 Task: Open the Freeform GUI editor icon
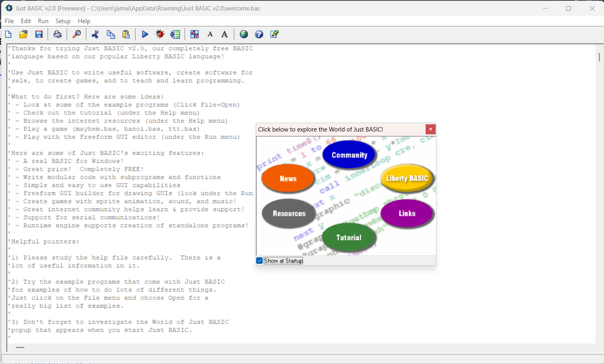[194, 34]
